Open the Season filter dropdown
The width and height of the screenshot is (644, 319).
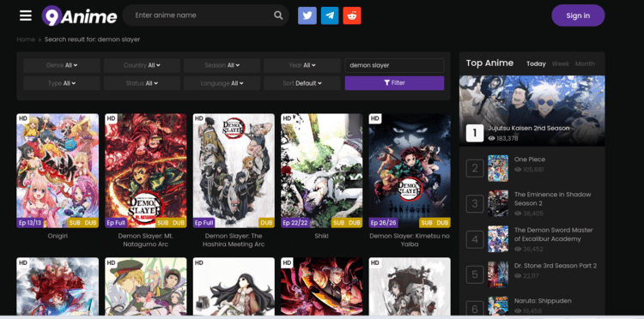pyautogui.click(x=222, y=65)
